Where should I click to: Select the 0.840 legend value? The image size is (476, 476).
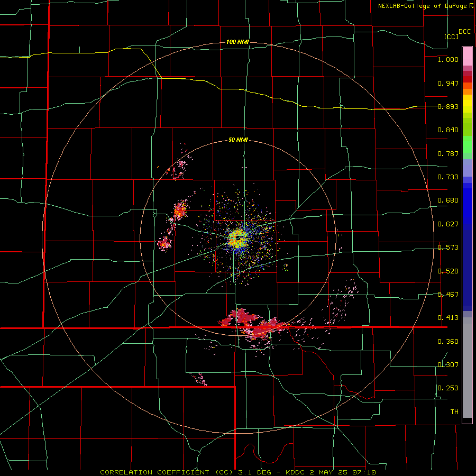(x=448, y=130)
